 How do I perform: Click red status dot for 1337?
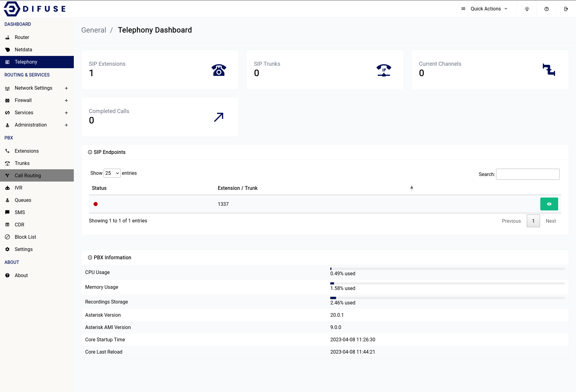96,204
